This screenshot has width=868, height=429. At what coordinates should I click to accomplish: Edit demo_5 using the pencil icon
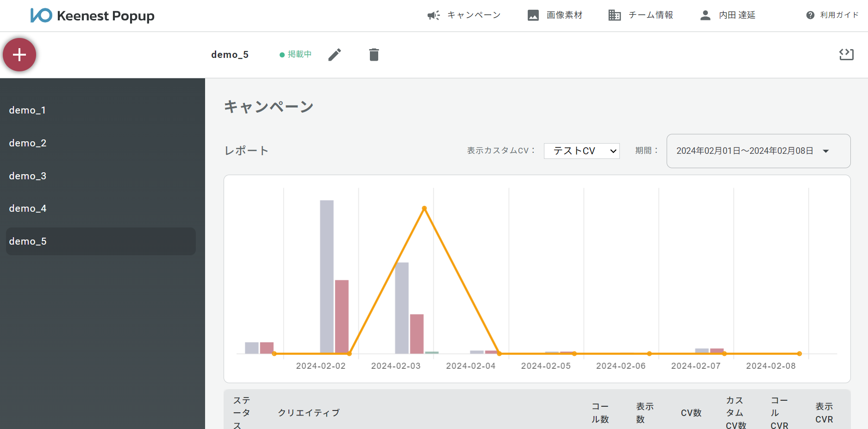[x=335, y=55]
